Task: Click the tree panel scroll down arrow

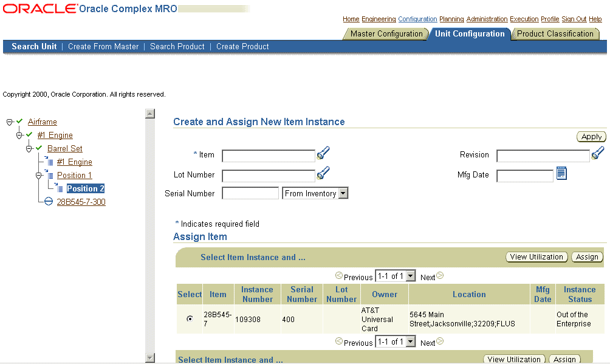Action: [150, 358]
